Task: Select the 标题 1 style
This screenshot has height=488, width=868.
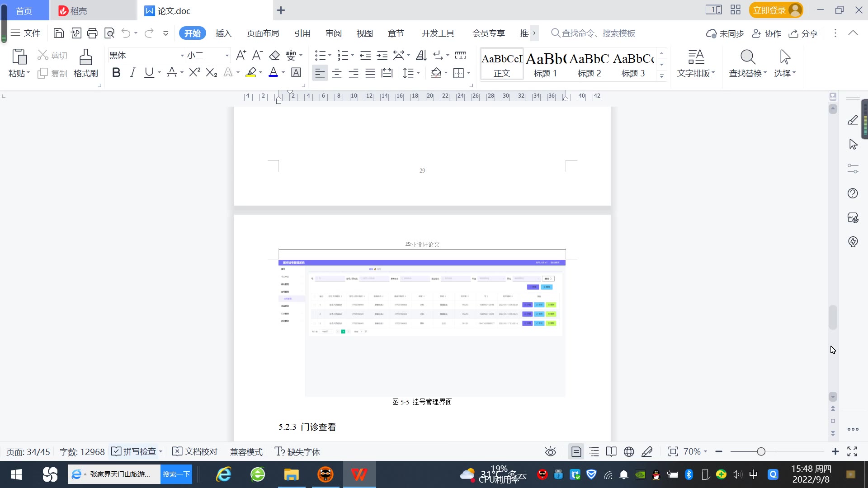Action: tap(545, 64)
